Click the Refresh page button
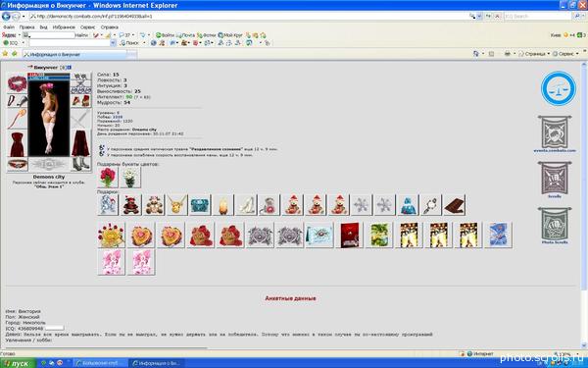 coord(489,16)
